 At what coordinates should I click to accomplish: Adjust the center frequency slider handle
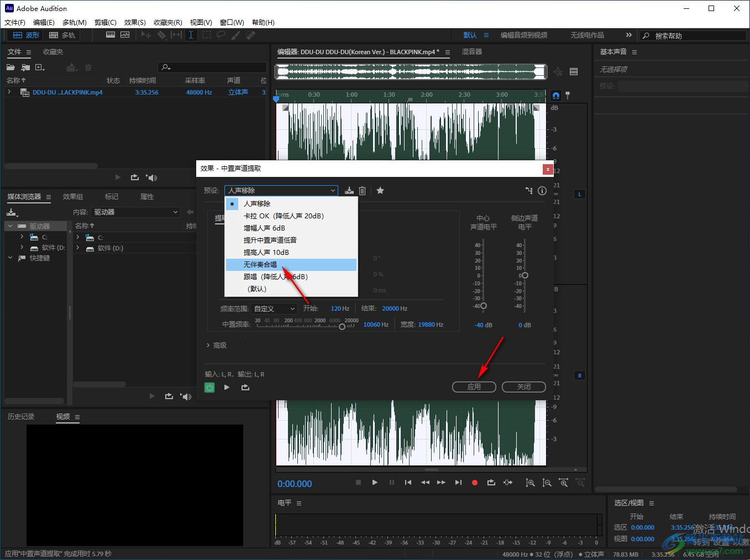pyautogui.click(x=342, y=327)
